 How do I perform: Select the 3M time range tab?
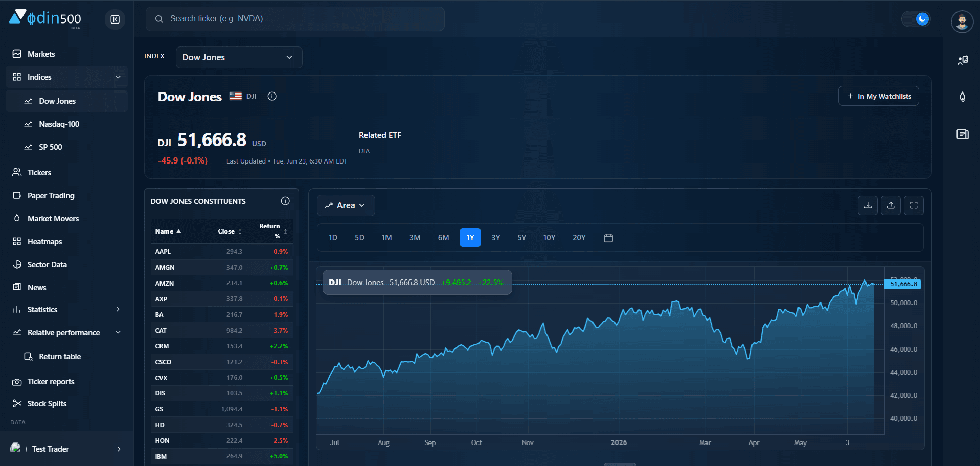(x=415, y=238)
